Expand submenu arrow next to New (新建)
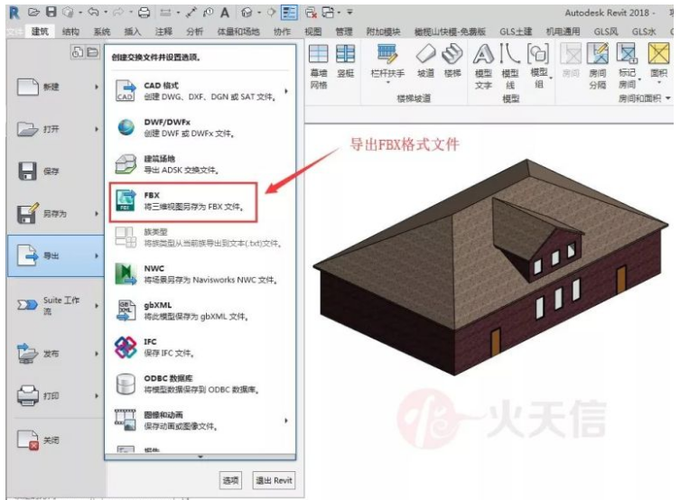The height and width of the screenshot is (500, 680). tap(96, 87)
